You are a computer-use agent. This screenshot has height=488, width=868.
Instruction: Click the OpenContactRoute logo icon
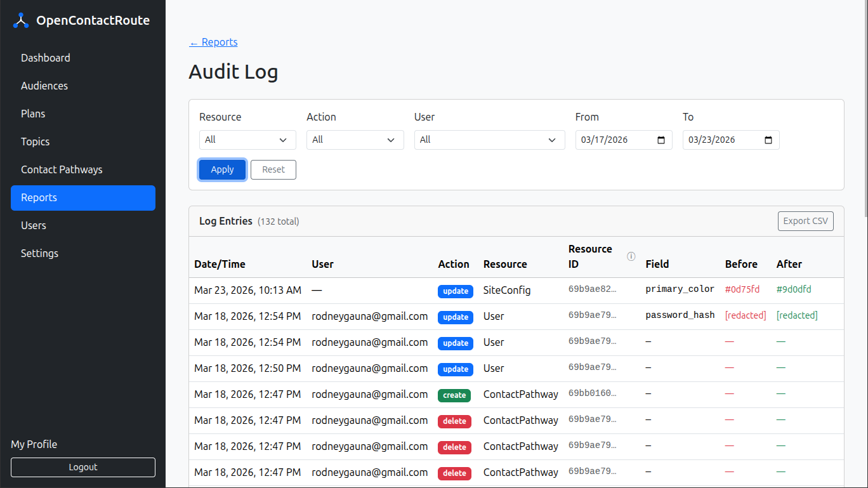pyautogui.click(x=20, y=20)
